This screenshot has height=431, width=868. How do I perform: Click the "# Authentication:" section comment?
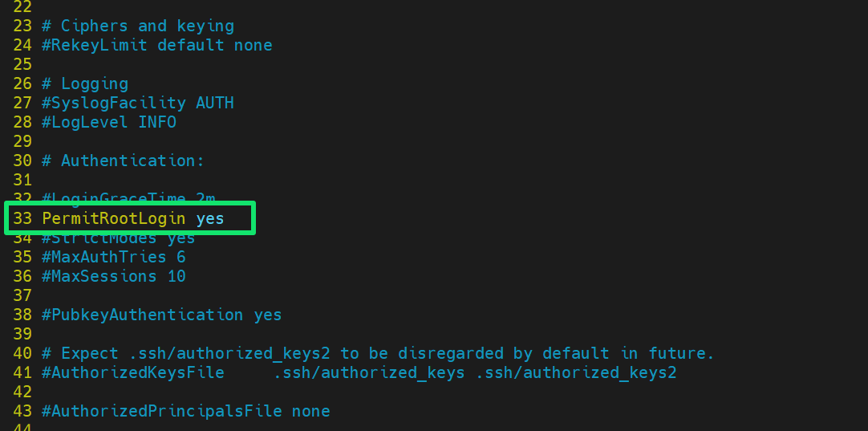click(x=123, y=161)
